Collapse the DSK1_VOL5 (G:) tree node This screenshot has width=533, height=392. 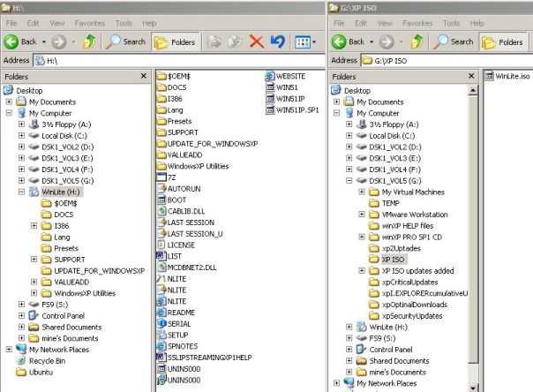(350, 180)
